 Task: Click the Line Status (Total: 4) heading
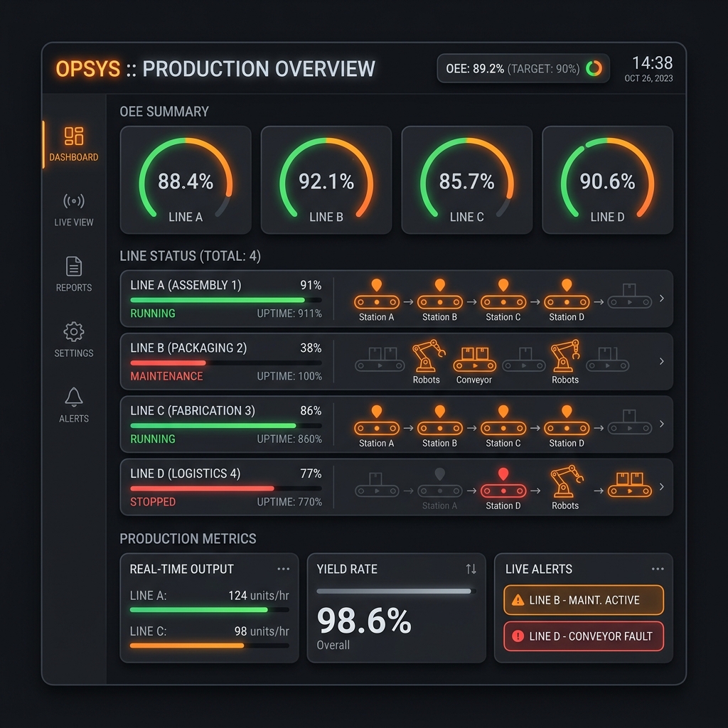click(x=191, y=256)
